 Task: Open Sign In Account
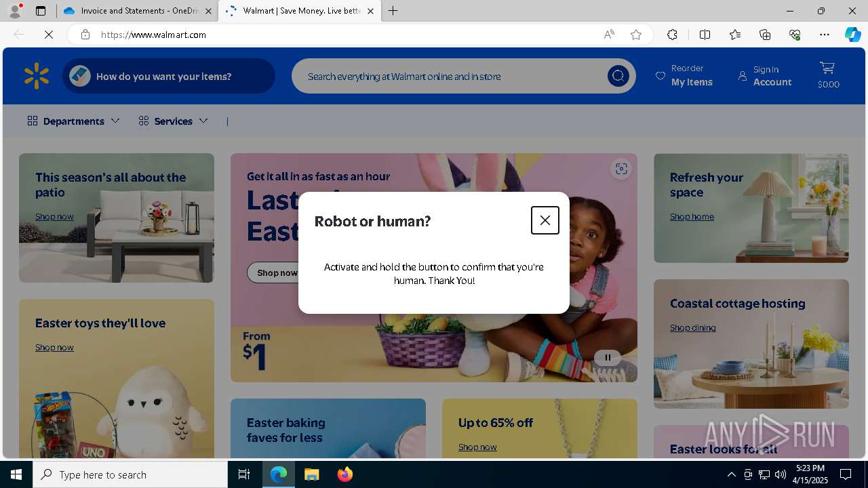click(765, 75)
